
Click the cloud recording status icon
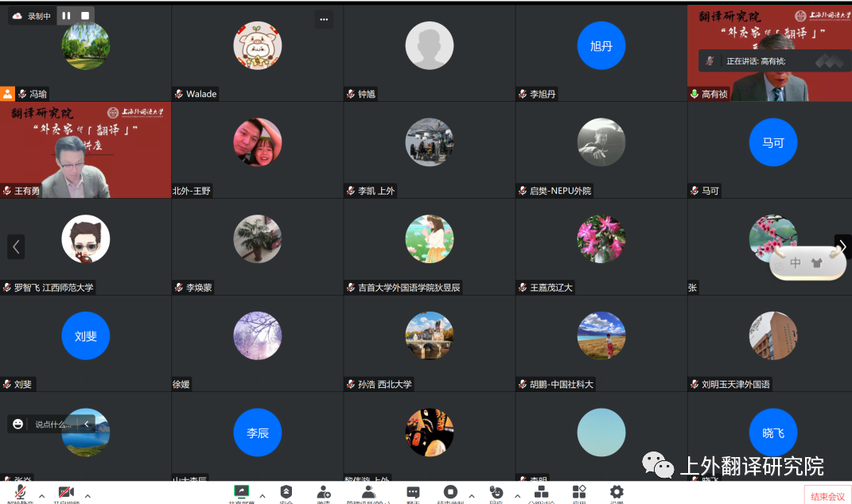click(17, 16)
